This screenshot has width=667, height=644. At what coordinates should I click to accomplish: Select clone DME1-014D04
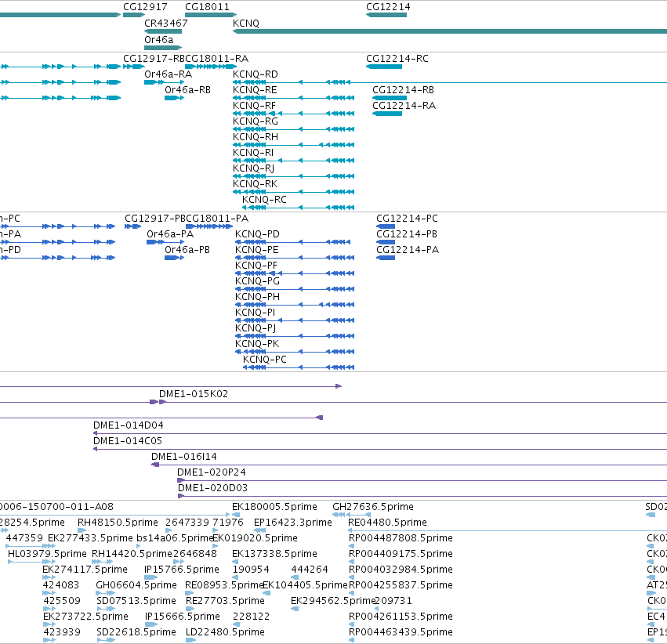pos(128,425)
